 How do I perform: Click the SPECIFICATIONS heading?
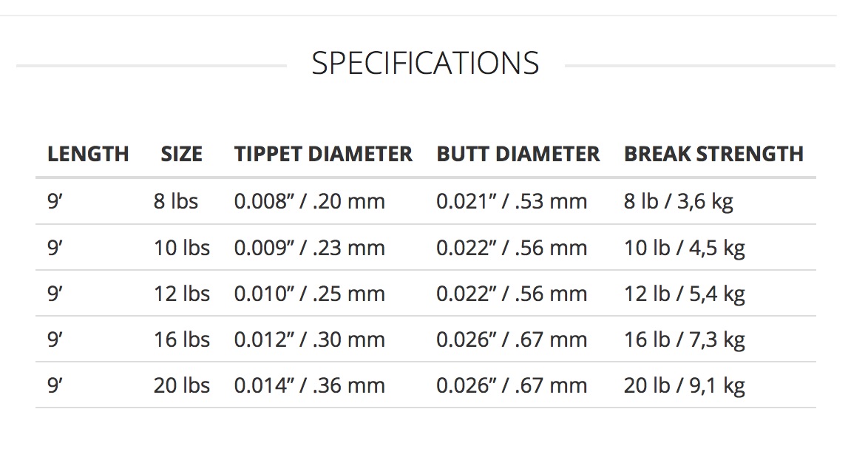(425, 63)
